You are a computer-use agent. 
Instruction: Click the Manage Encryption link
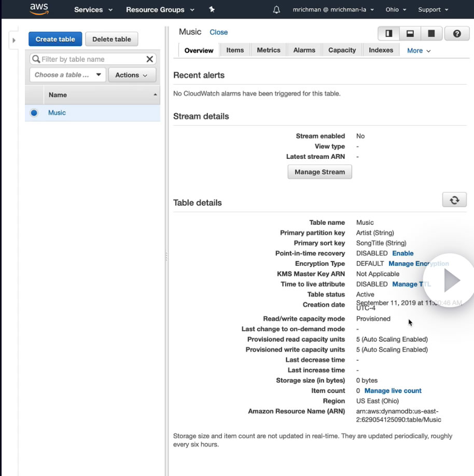(419, 264)
